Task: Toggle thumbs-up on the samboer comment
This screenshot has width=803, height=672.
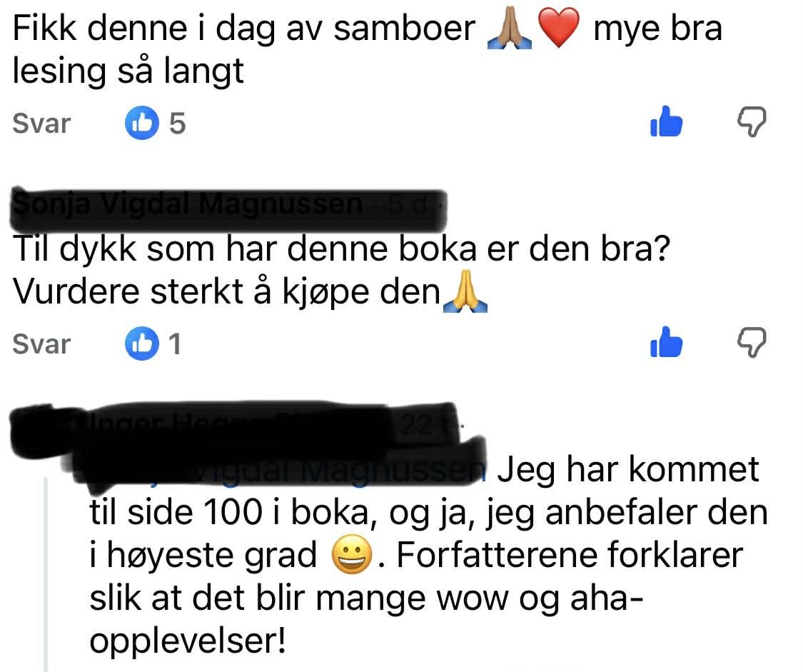Action: [x=666, y=122]
